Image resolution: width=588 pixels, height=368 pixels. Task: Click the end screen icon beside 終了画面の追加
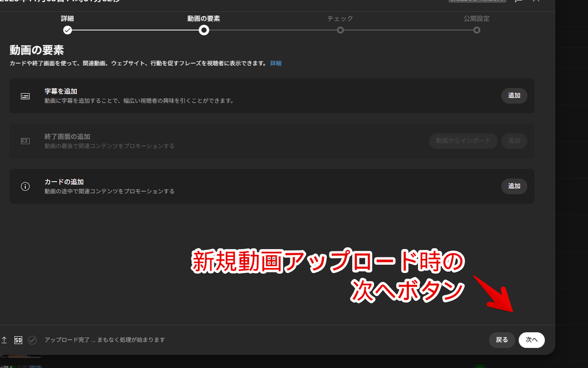click(25, 141)
